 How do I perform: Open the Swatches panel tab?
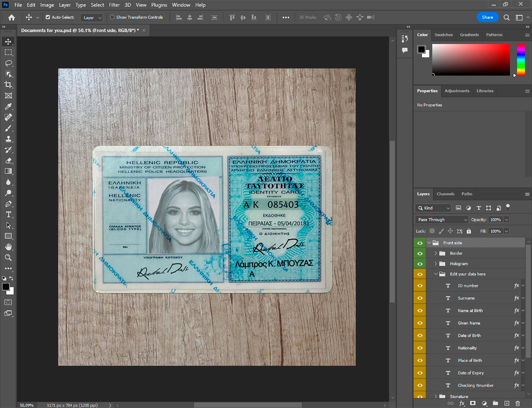coord(443,35)
